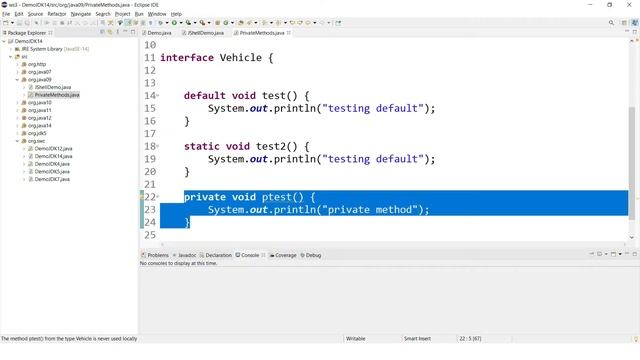The image size is (640, 360).
Task: Open the Run menu
Action: click(x=139, y=14)
